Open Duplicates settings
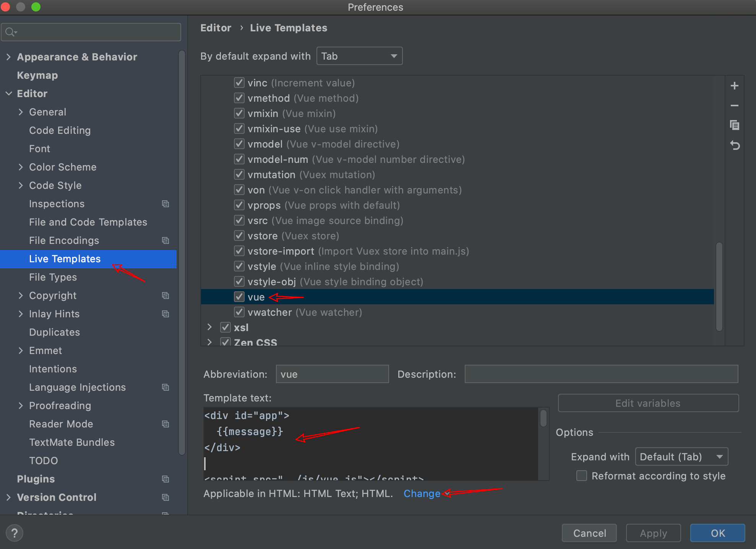 tap(55, 332)
